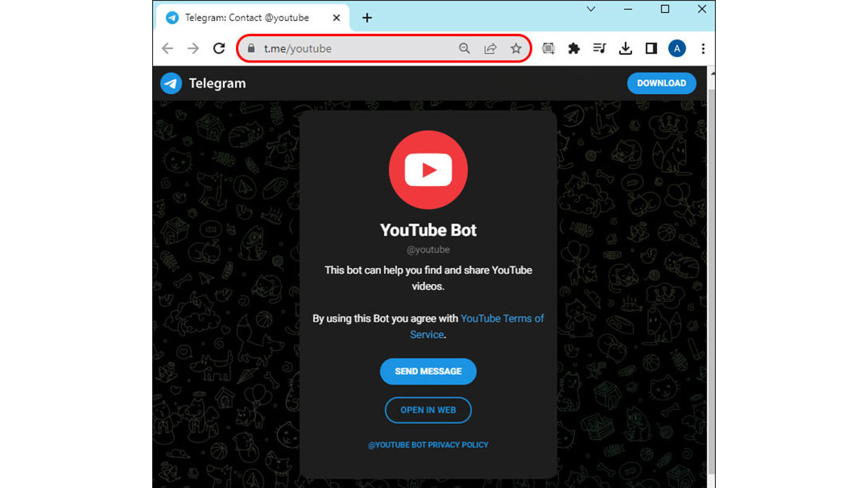Go forward with the browser forward arrow
The height and width of the screenshot is (488, 868).
(193, 49)
